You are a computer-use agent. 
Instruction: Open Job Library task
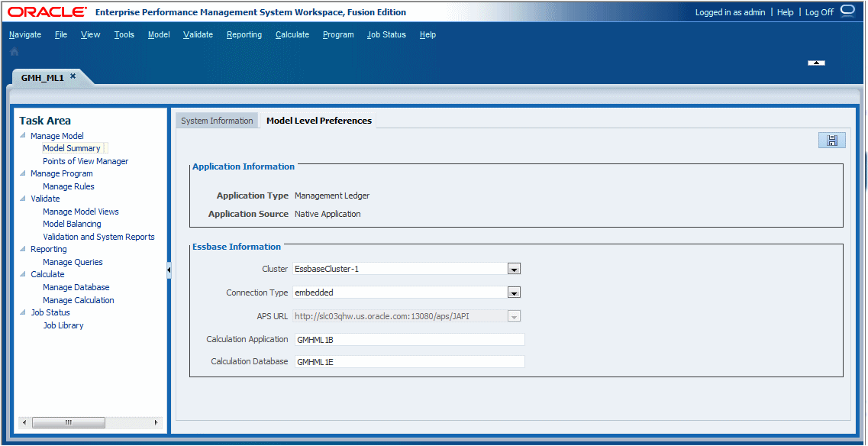[x=63, y=325]
